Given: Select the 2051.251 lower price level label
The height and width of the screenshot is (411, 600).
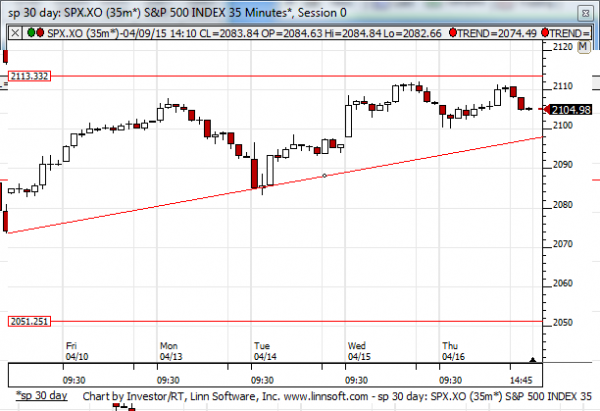Looking at the screenshot, I should click(x=28, y=322).
